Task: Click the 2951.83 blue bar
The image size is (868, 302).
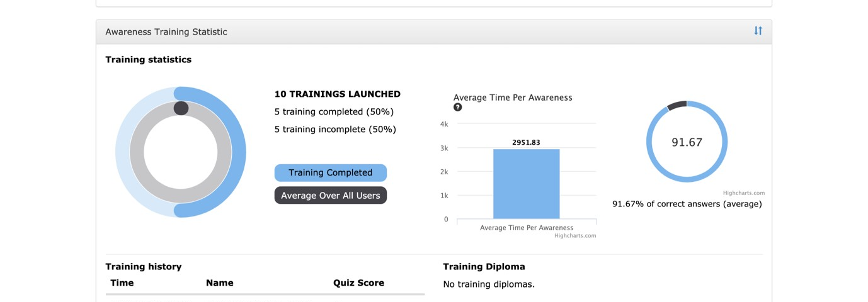Action: [526, 184]
